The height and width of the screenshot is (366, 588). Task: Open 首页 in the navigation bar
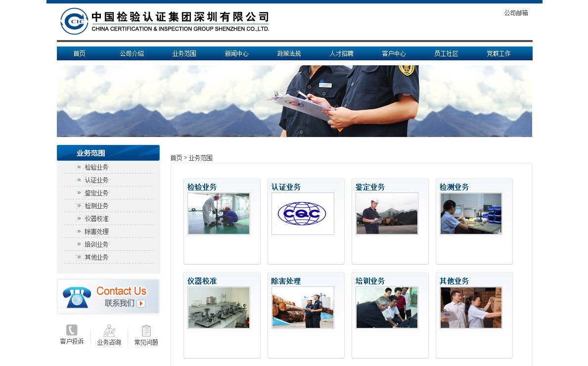(79, 53)
